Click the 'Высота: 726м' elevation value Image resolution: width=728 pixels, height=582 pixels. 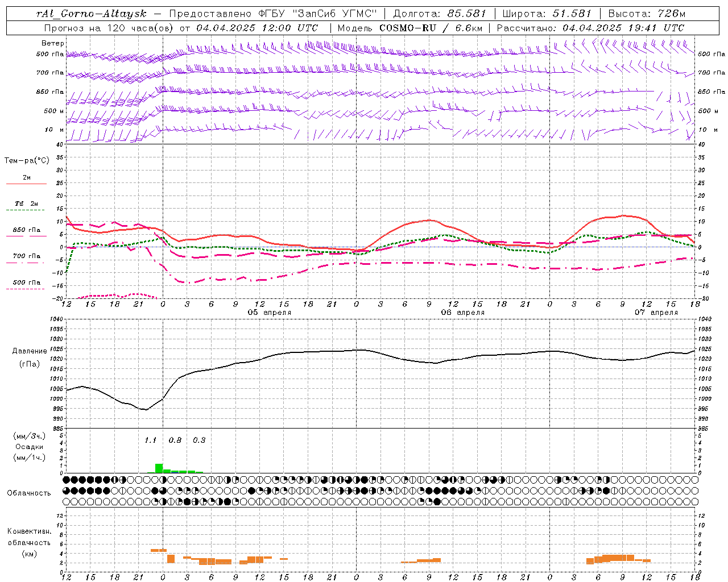point(647,14)
